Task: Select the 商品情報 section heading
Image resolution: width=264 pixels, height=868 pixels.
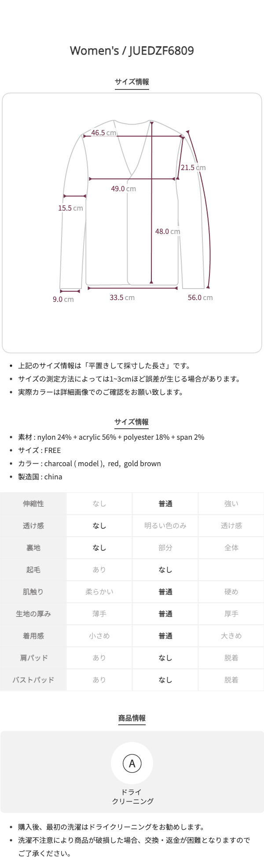Action: (x=132, y=718)
